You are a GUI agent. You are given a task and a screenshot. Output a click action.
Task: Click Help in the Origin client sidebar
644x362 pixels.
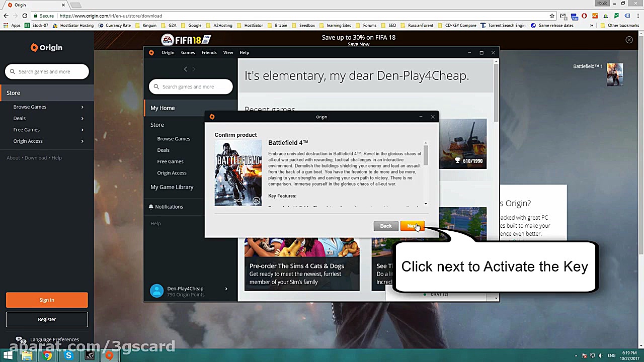(x=155, y=223)
